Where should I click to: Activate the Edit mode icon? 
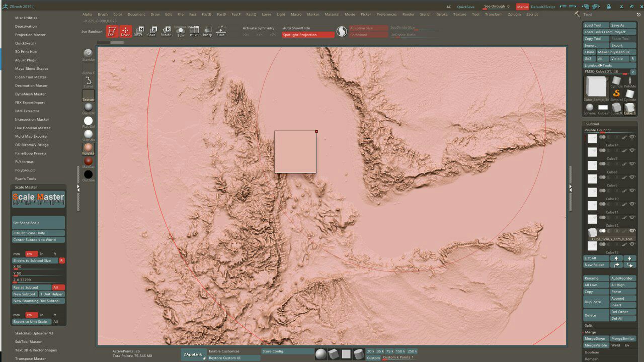[x=111, y=31]
